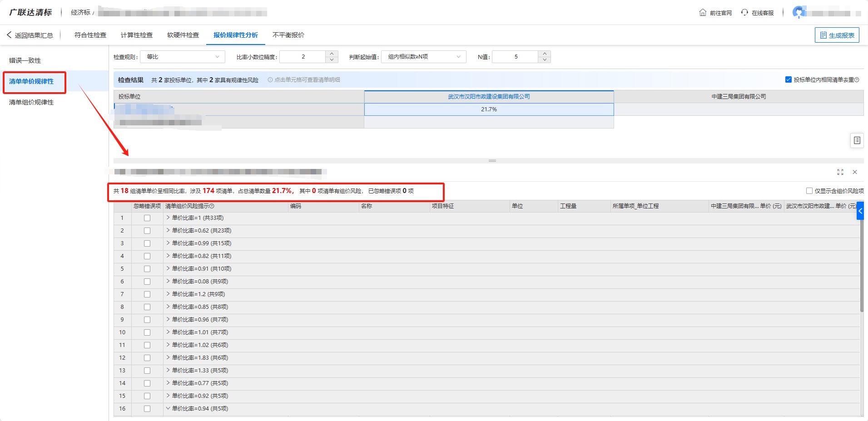Go back via 返回结果汇总
868x421 pixels.
[x=30, y=35]
